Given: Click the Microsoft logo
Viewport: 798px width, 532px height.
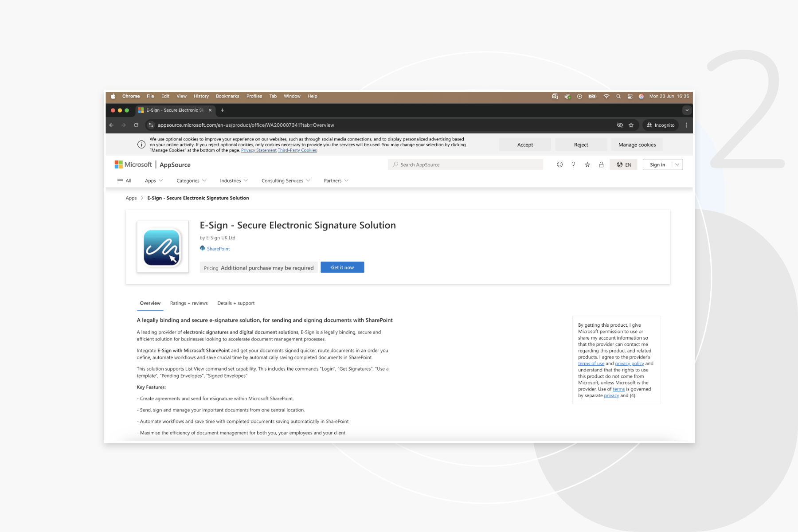Looking at the screenshot, I should click(x=133, y=164).
